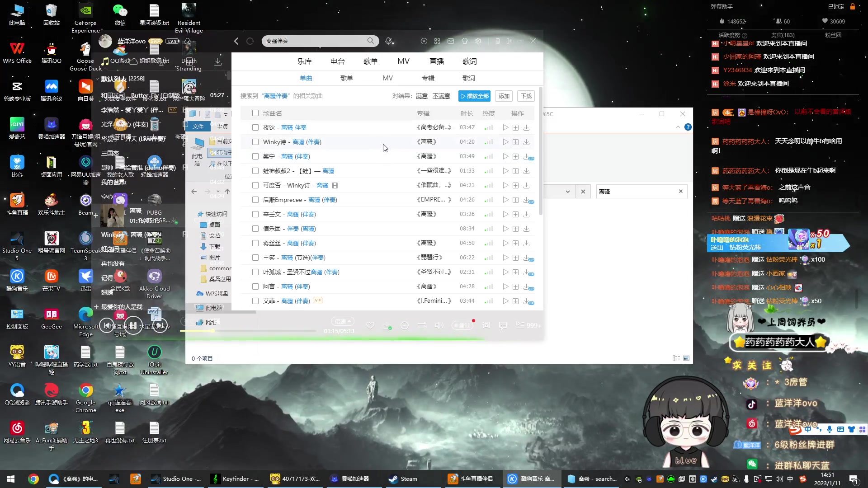
Task: Download 蛙神叔叔2 song
Action: tap(527, 171)
